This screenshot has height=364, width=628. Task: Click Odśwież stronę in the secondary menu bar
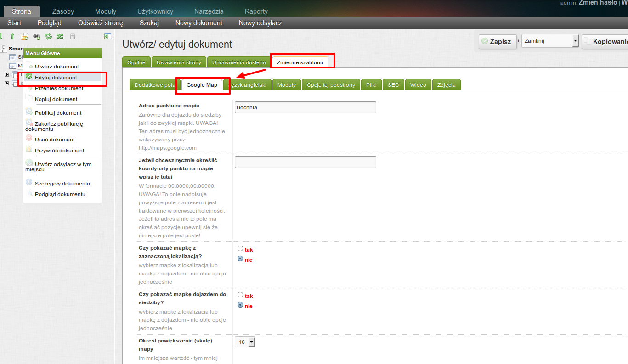[101, 23]
